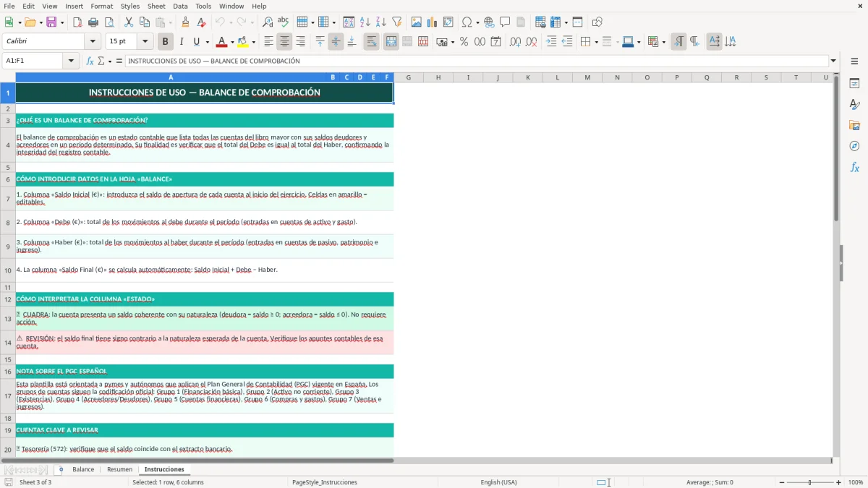Image resolution: width=868 pixels, height=488 pixels.
Task: Click the Print icon
Action: [93, 22]
